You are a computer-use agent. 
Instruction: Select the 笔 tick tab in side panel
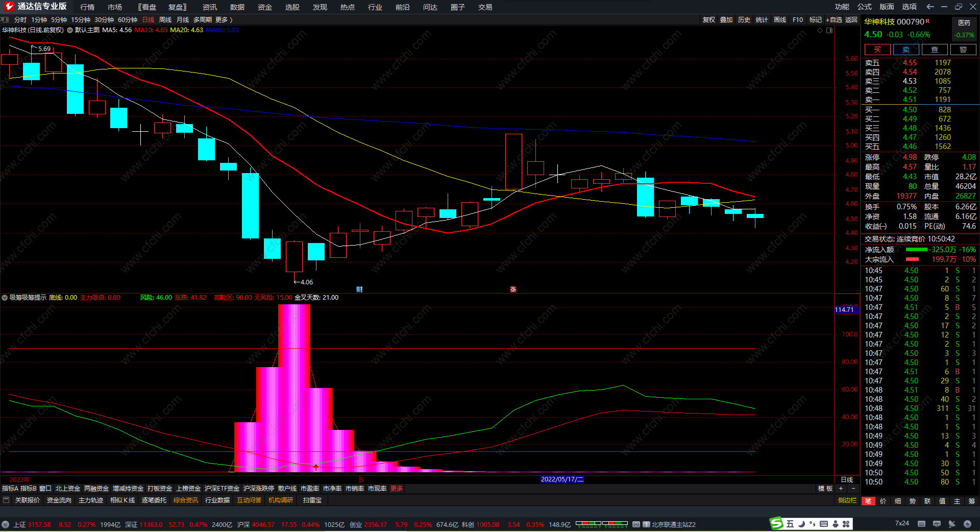(868, 501)
